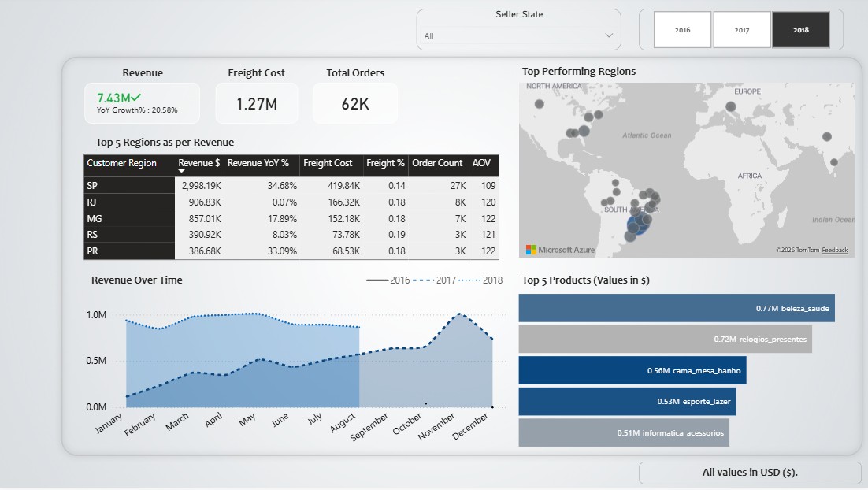Select the esporte_lazer product bar
Viewport: 868px width, 490px height.
coord(627,402)
